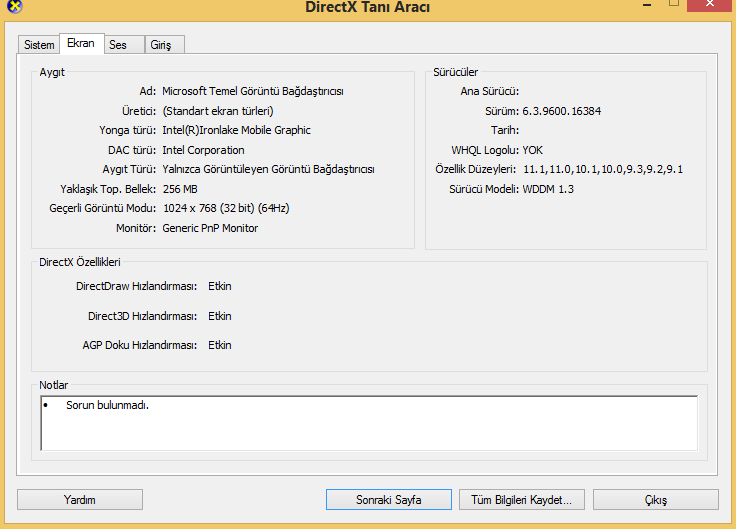Click Tüm Bilgileri Kaydet button
The height and width of the screenshot is (529, 736).
coord(522,499)
